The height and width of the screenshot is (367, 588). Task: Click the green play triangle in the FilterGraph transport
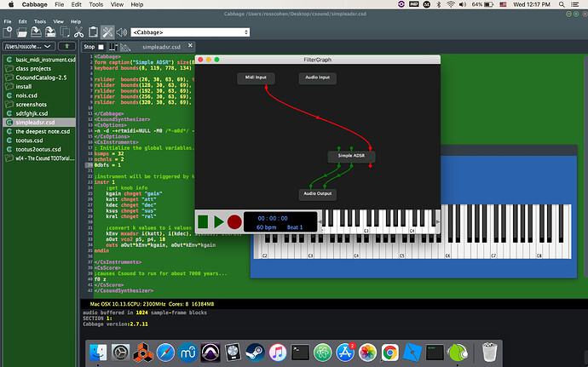(x=219, y=221)
